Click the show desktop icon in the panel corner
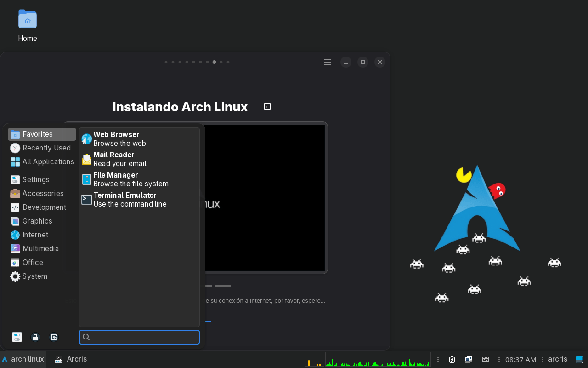 point(579,359)
